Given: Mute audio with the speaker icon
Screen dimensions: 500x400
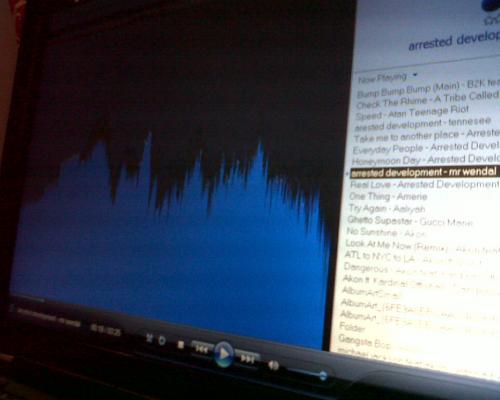Looking at the screenshot, I should pos(273,365).
